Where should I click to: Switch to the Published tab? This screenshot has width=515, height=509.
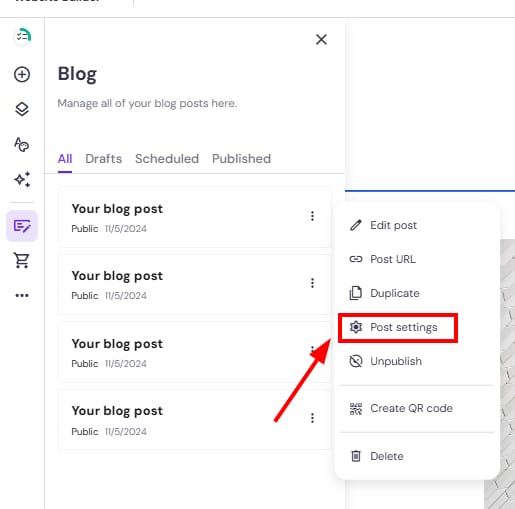point(241,159)
